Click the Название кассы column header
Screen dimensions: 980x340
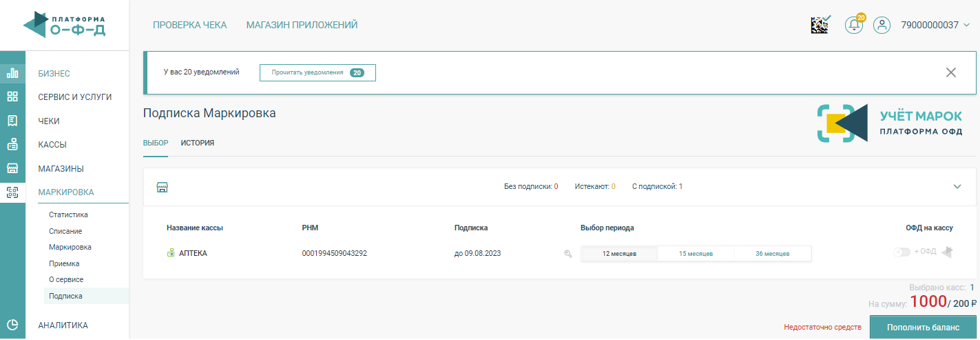195,228
